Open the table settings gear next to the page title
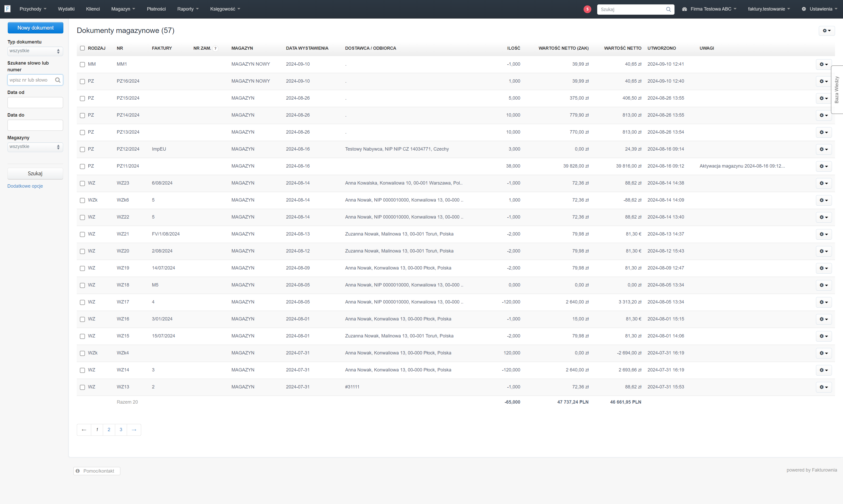This screenshot has width=843, height=504. pyautogui.click(x=826, y=31)
